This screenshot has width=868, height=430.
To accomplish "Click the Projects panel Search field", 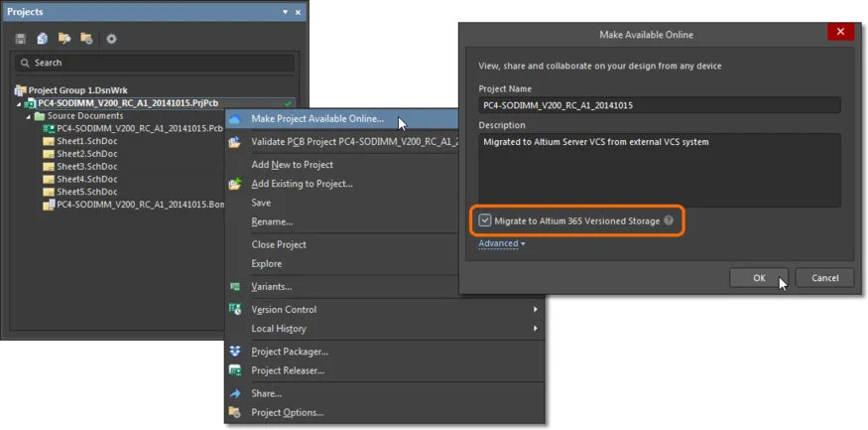I will (155, 64).
